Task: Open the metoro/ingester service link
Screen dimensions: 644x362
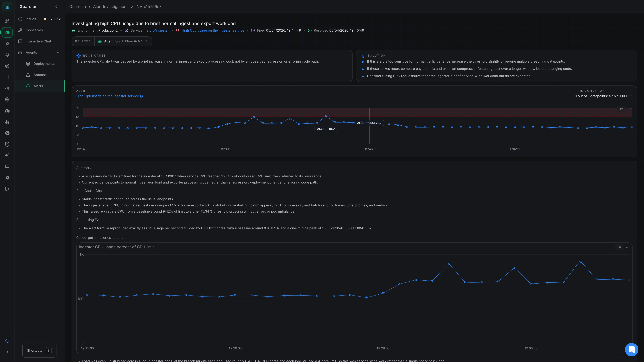Action: [156, 30]
